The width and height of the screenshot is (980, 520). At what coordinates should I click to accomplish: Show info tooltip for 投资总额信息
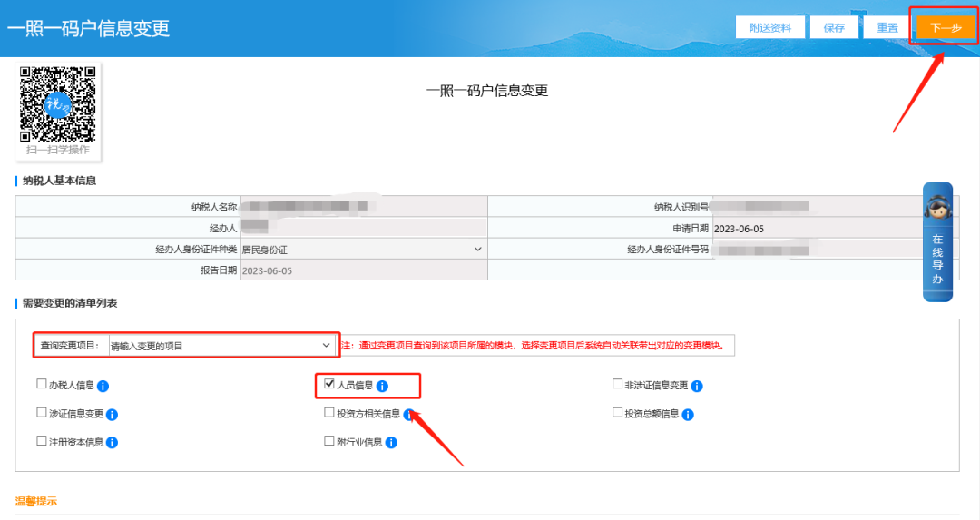pyautogui.click(x=688, y=415)
